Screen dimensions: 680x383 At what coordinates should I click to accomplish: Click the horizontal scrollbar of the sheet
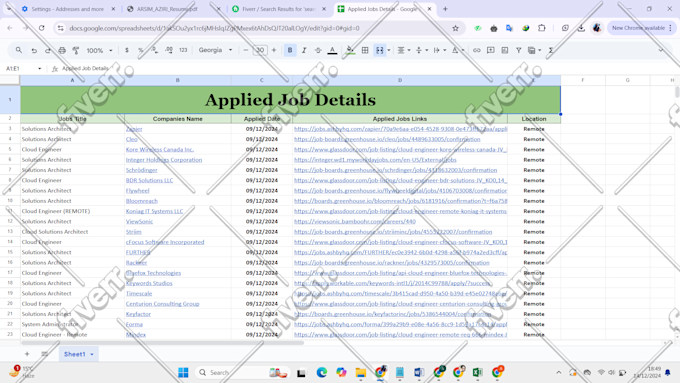coord(162,343)
